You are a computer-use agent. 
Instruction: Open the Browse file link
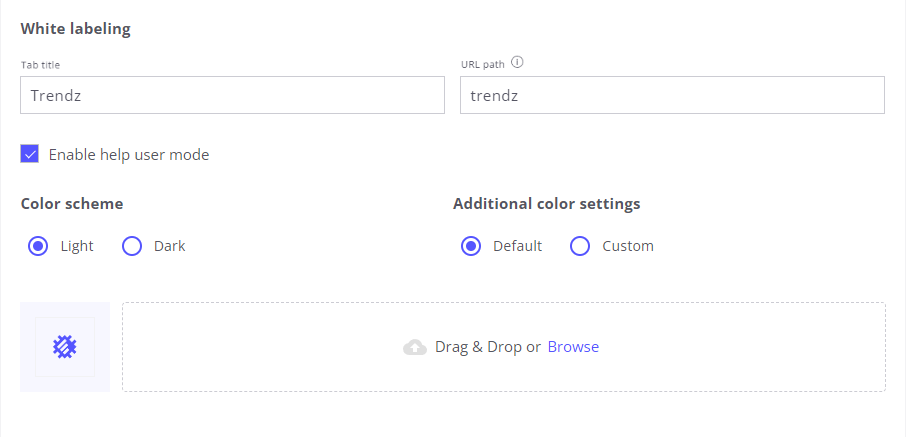tap(573, 347)
